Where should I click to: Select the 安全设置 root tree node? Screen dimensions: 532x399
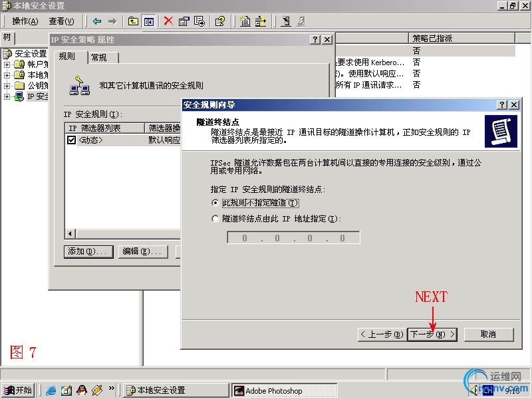[x=31, y=54]
